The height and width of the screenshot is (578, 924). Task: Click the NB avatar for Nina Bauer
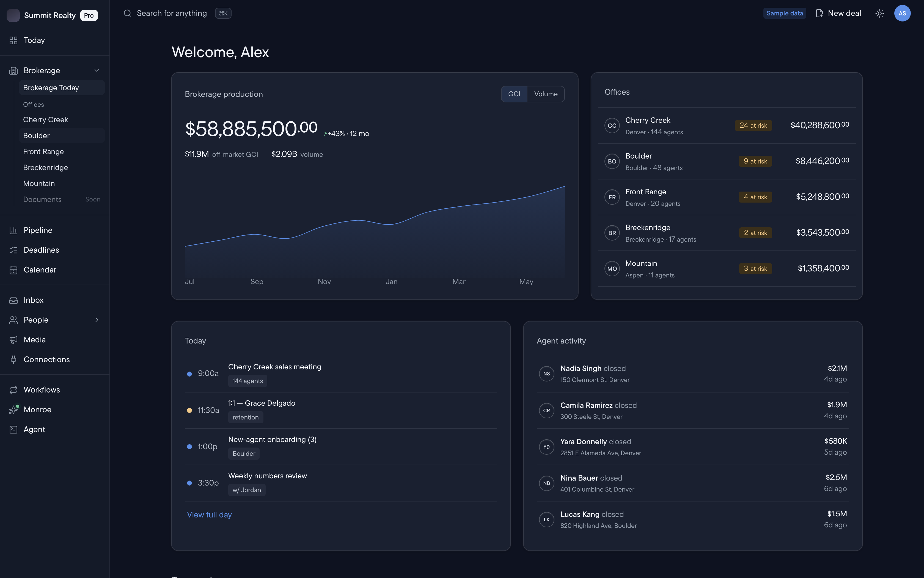(546, 483)
